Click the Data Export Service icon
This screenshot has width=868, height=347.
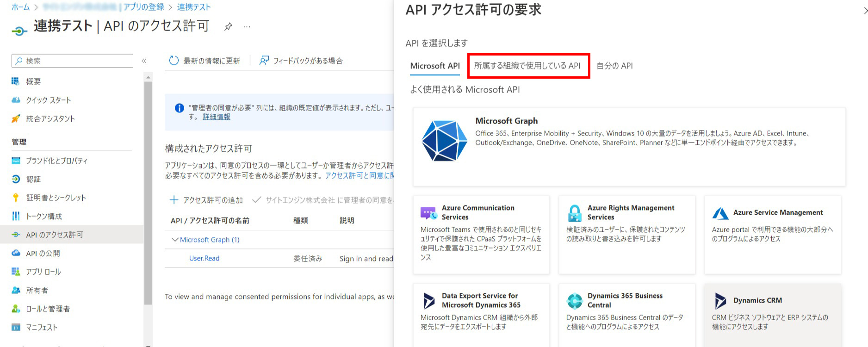point(429,301)
